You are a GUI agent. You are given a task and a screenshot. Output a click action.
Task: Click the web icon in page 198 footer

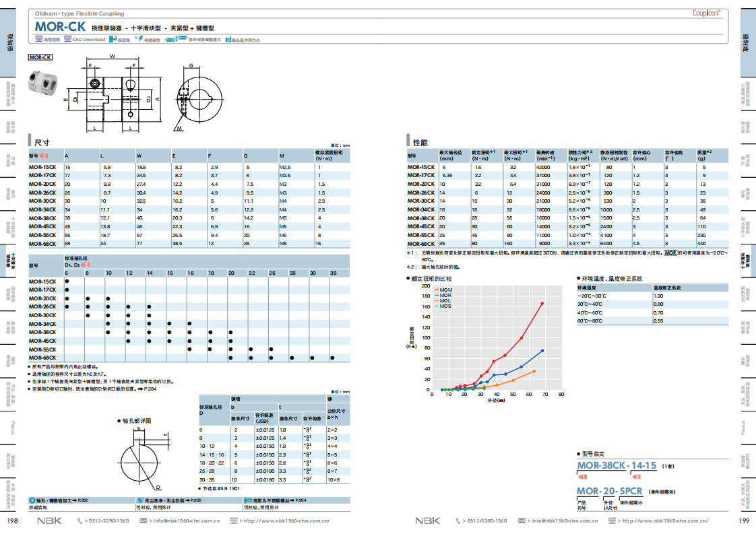(x=234, y=521)
